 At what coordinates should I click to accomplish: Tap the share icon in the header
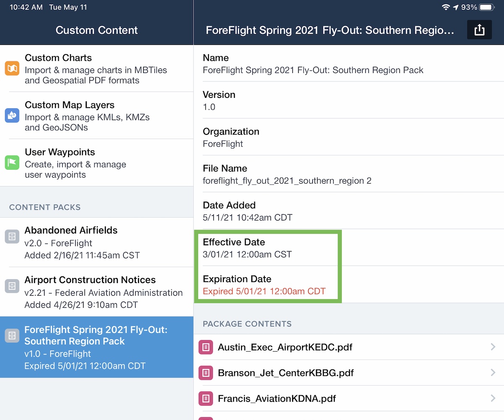(479, 30)
